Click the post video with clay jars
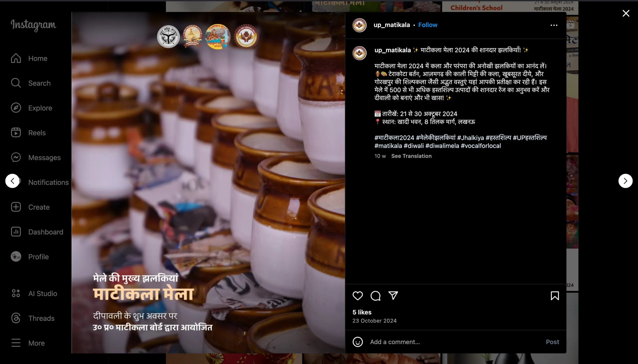 [208, 183]
